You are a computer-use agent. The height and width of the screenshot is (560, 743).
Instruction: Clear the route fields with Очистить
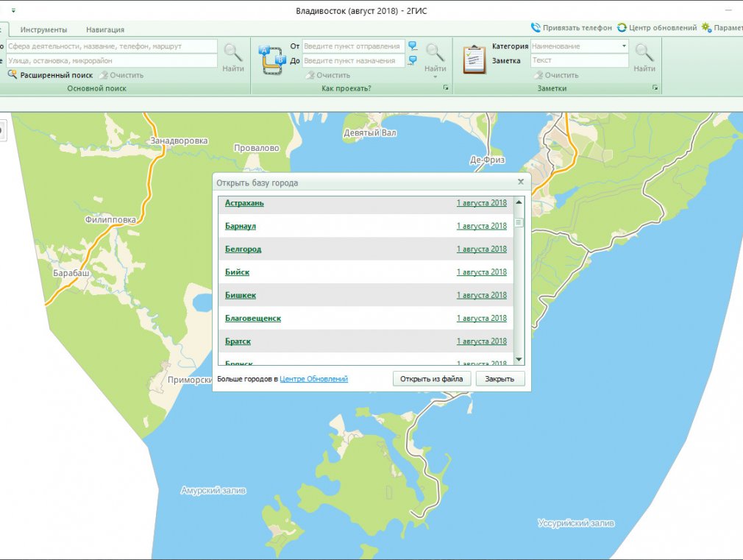click(328, 75)
